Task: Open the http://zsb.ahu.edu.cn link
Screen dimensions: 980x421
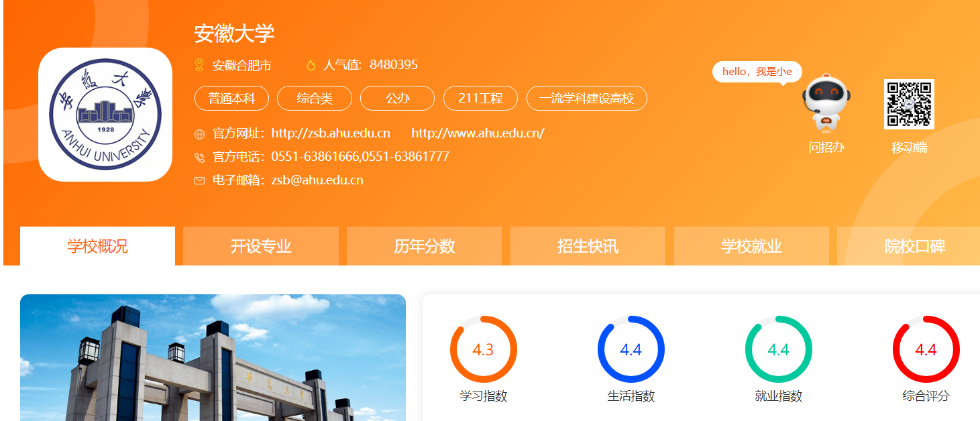Action: point(331,133)
